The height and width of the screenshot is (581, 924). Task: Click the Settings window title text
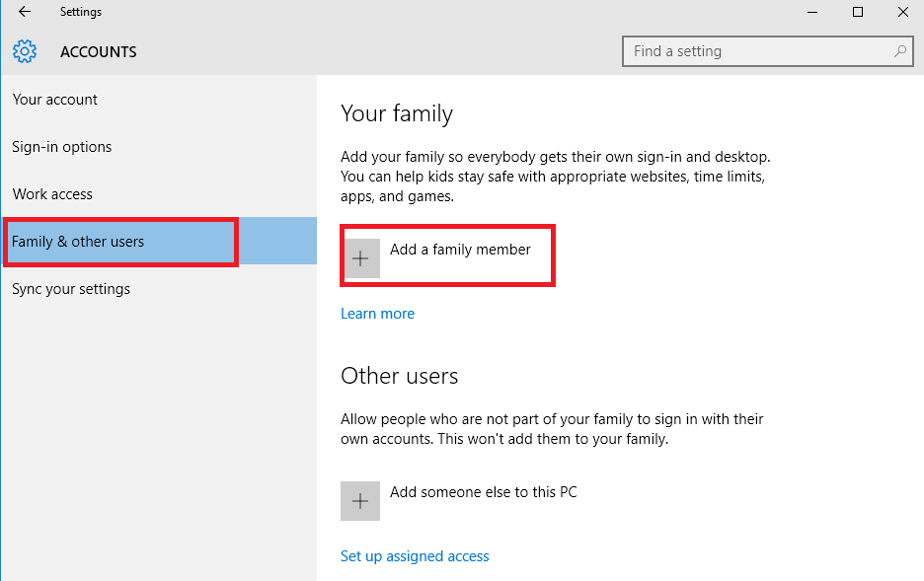click(81, 12)
